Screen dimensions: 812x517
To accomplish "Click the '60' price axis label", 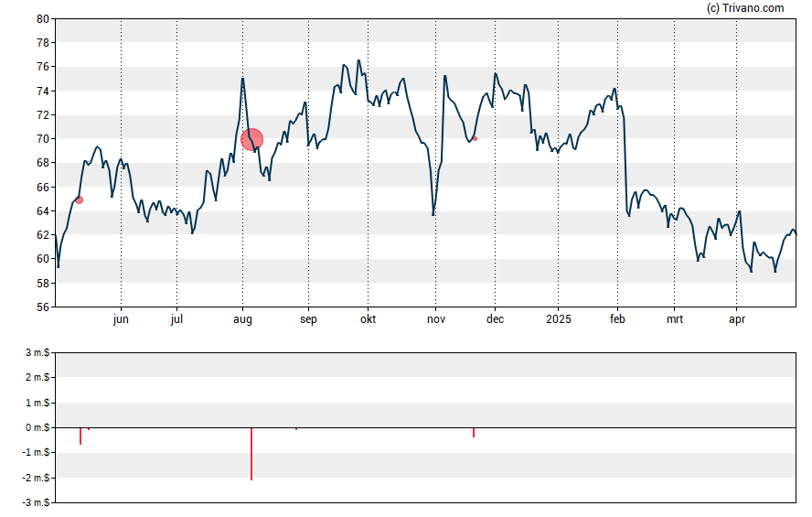I will tap(43, 258).
